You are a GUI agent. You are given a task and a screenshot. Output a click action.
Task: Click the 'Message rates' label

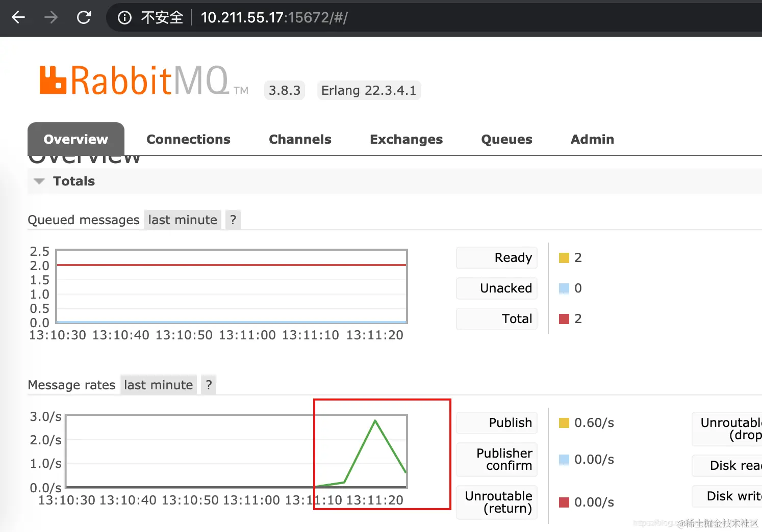click(71, 385)
